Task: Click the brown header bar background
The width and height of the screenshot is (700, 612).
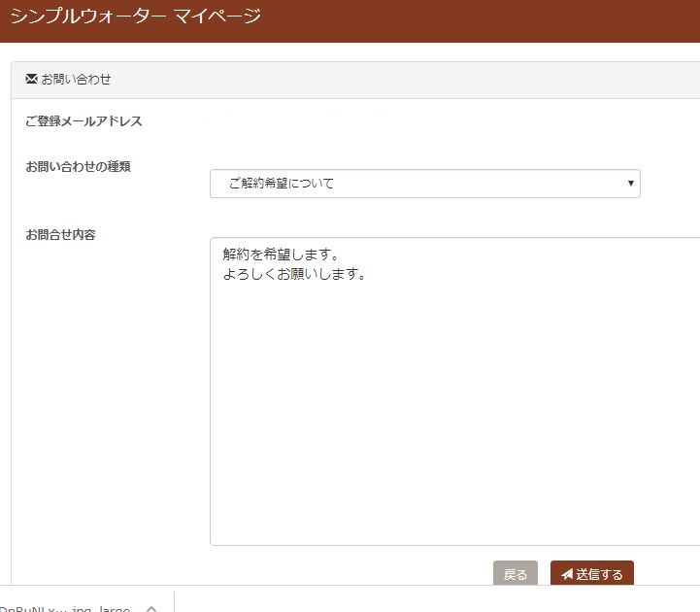Action: (485, 19)
